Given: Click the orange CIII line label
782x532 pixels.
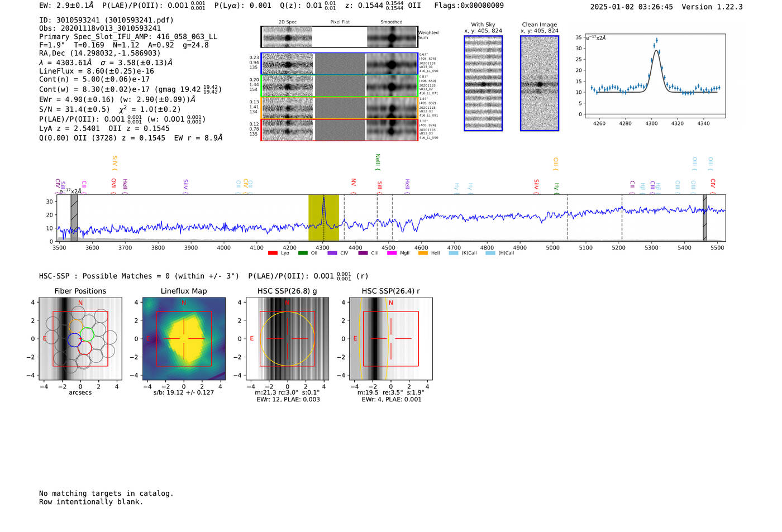Looking at the screenshot, I should (x=556, y=164).
